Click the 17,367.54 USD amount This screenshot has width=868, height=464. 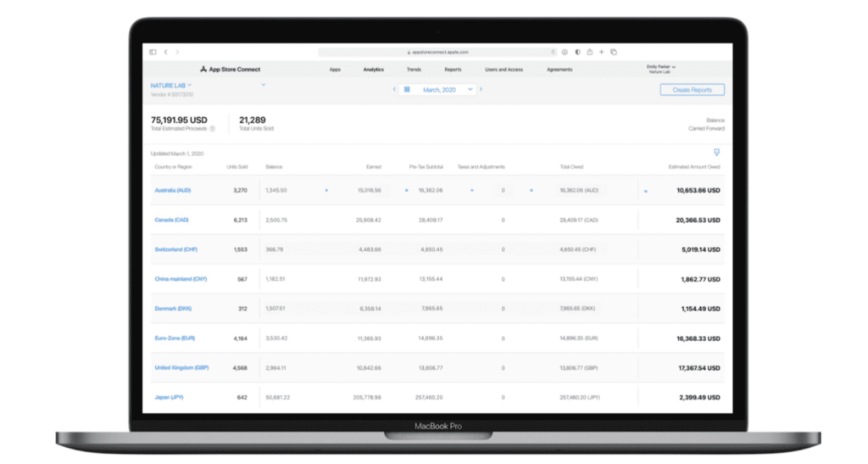coord(699,368)
